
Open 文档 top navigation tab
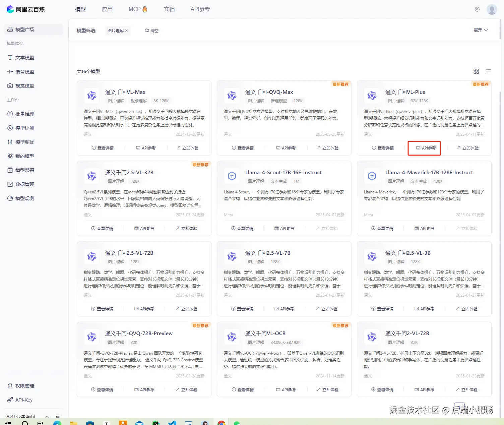[x=169, y=9]
